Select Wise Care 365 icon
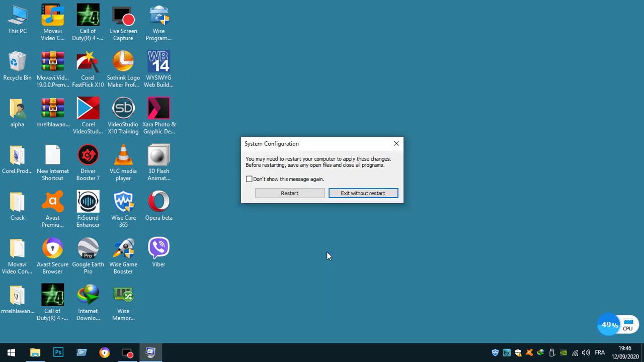 click(123, 210)
